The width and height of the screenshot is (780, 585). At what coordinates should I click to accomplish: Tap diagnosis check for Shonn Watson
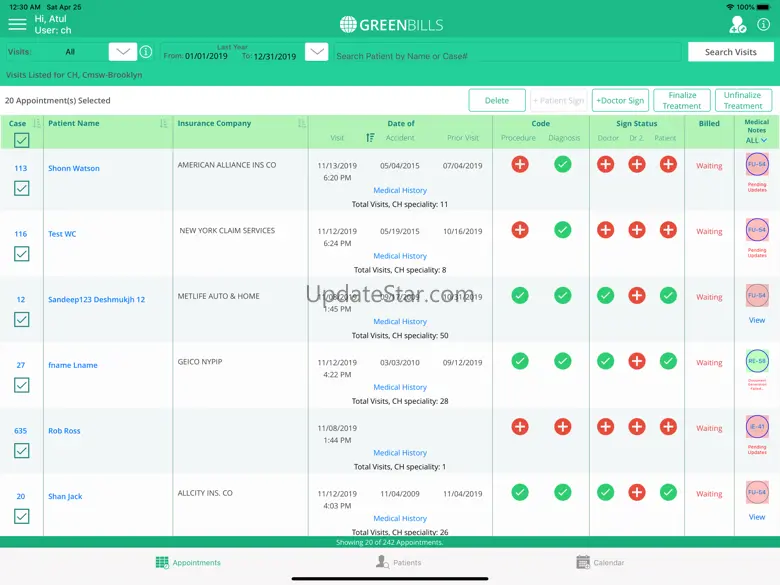point(563,164)
